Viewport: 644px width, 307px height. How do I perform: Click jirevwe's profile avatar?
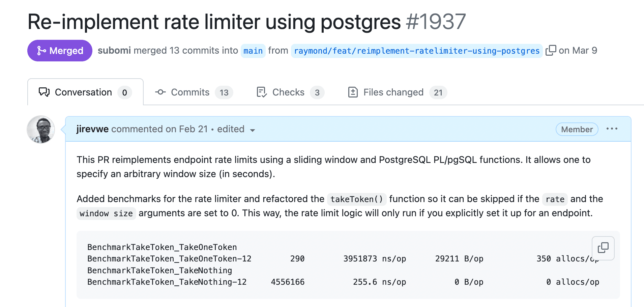40,129
